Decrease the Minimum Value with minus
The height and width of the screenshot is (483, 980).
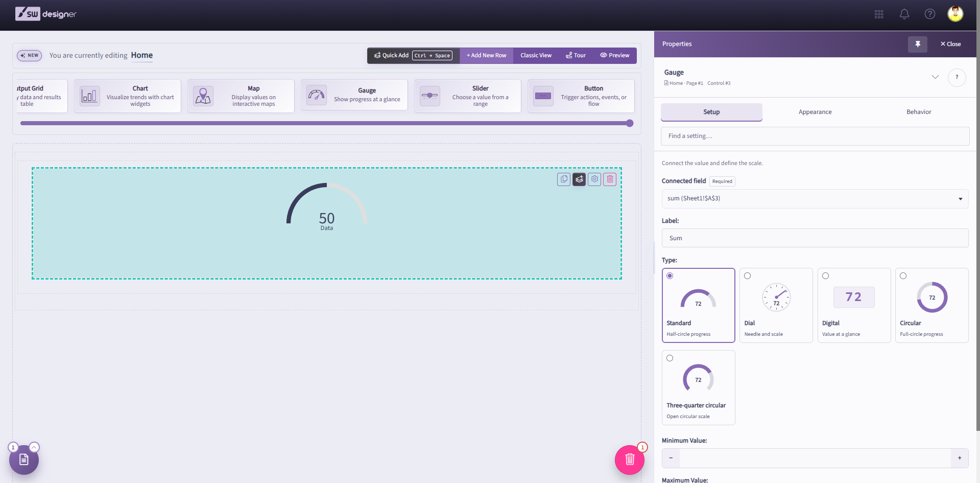(x=671, y=458)
